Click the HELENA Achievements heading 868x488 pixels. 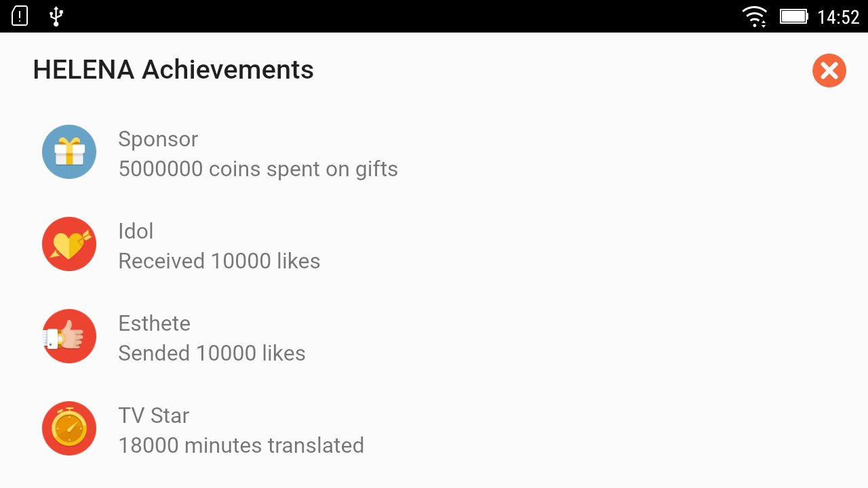click(x=173, y=70)
